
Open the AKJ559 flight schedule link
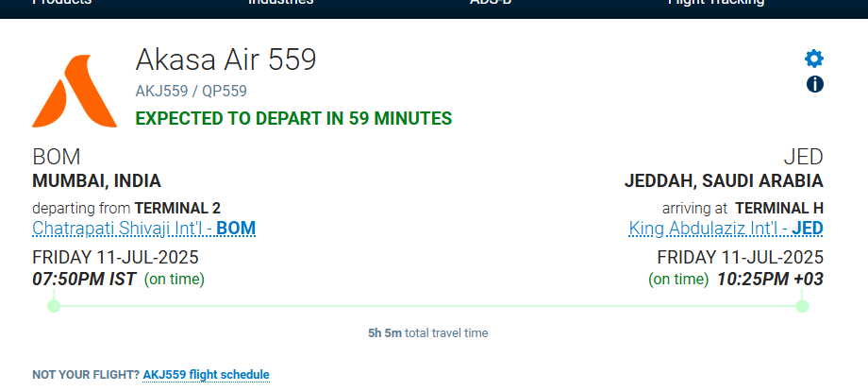click(x=206, y=375)
